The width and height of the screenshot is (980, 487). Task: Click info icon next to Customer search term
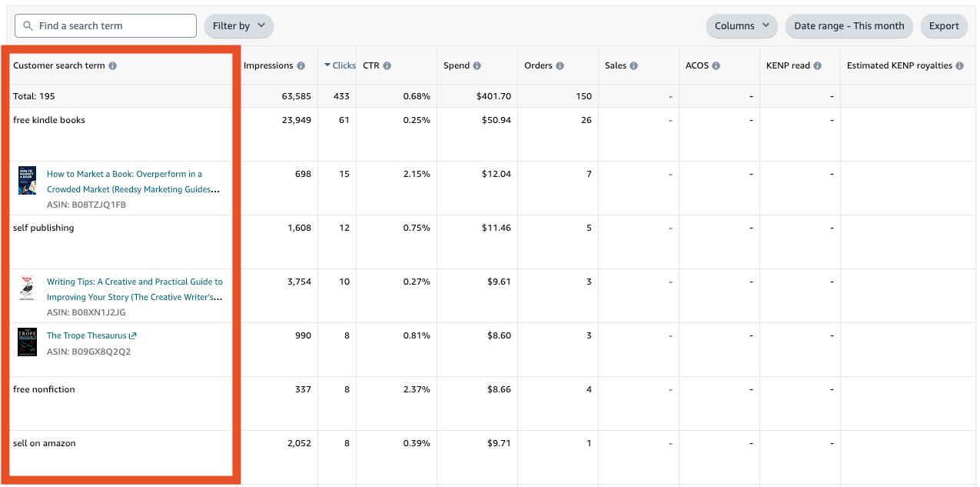(x=113, y=66)
